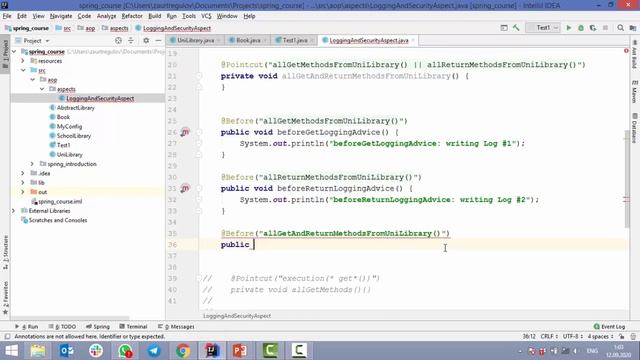The image size is (640, 360).
Task: Switch to the UniLibrary.java tab
Action: pos(195,40)
